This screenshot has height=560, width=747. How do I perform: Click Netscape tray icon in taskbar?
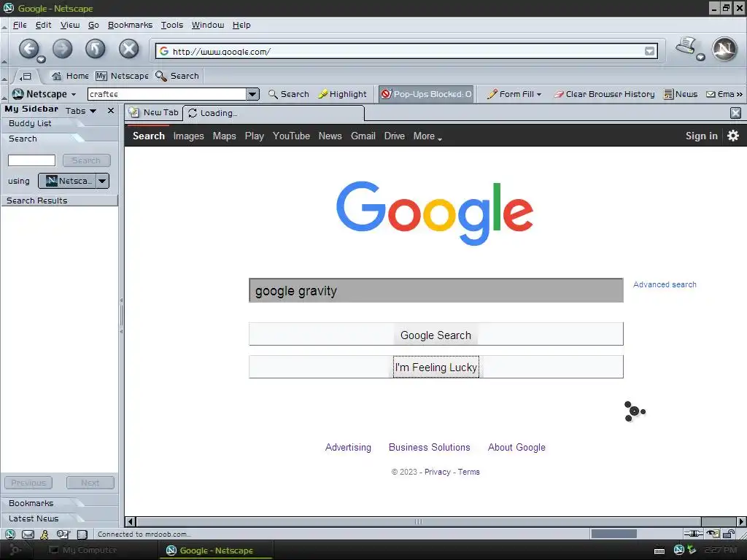coord(679,550)
